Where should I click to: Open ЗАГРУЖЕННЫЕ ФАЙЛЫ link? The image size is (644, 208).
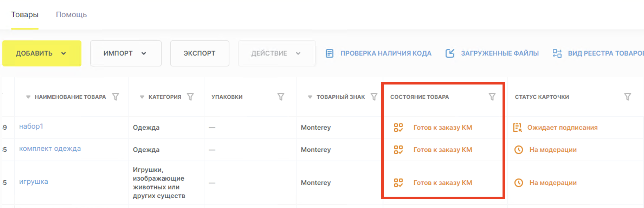coord(500,53)
